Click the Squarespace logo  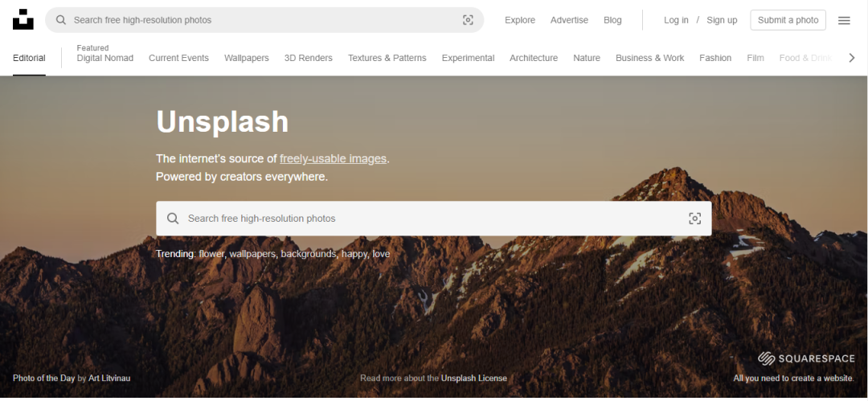coord(805,358)
